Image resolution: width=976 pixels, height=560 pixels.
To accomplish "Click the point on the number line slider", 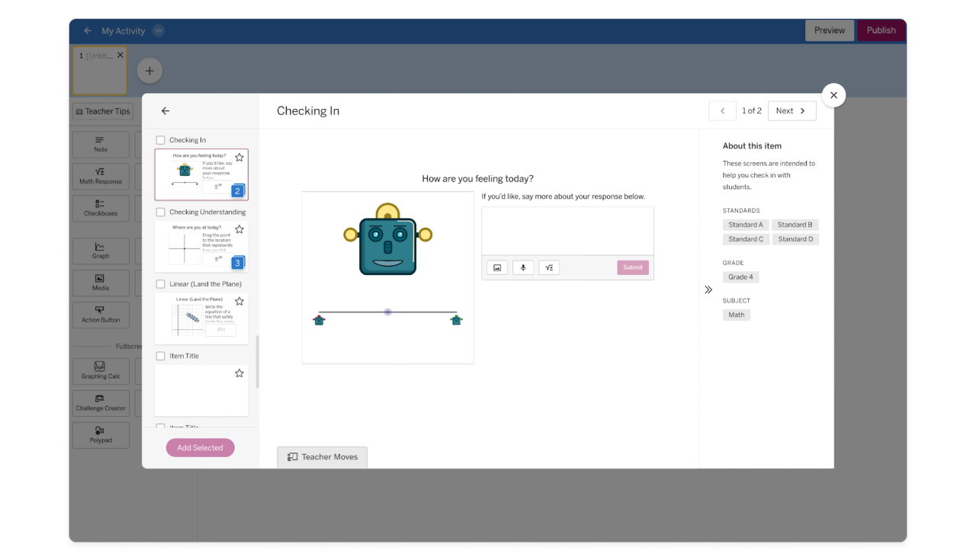I will (387, 312).
